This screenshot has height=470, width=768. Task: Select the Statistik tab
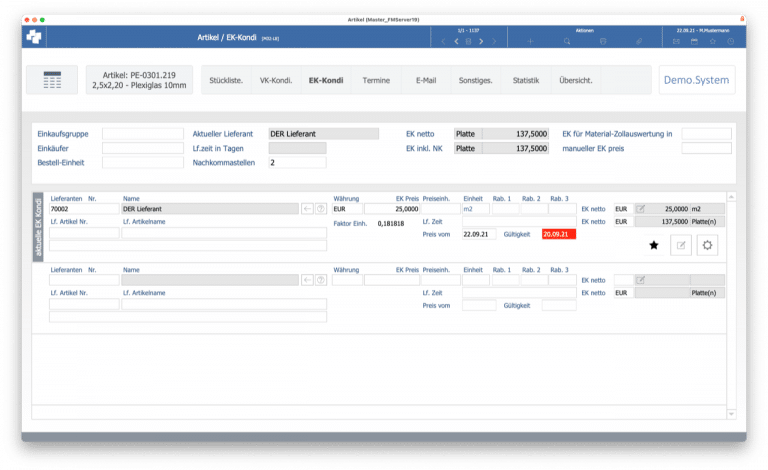(525, 80)
